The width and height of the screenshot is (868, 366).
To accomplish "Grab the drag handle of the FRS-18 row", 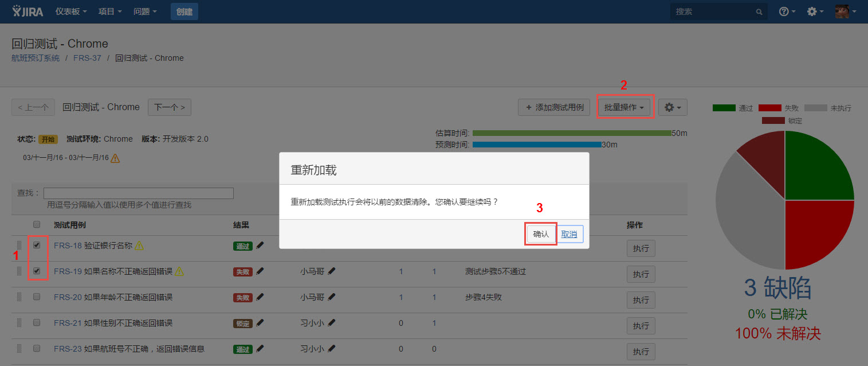I will tap(19, 246).
